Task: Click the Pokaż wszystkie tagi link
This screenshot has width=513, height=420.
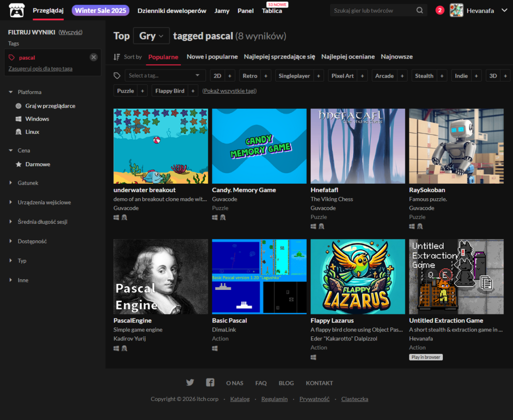Action: pyautogui.click(x=229, y=91)
